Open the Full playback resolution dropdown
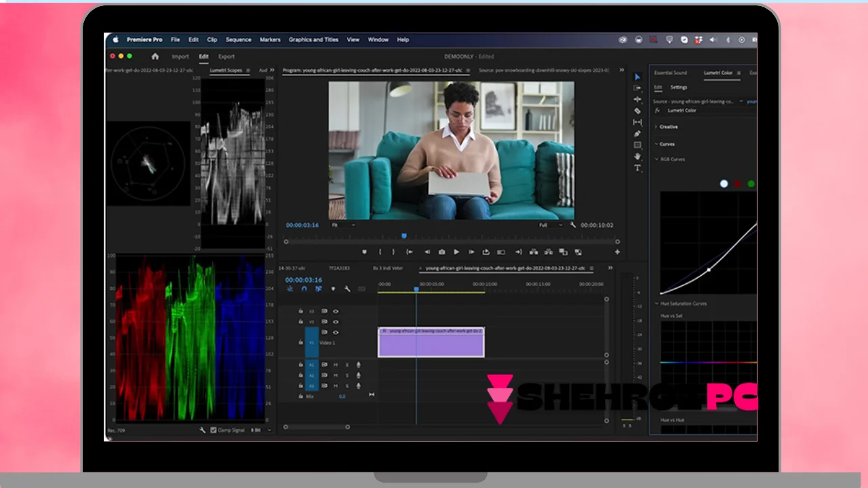Viewport: 868px width, 488px height. 550,225
